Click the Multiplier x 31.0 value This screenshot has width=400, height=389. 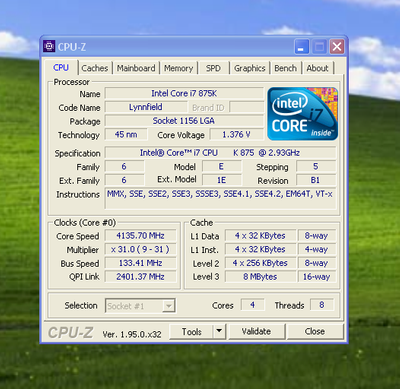click(x=140, y=249)
